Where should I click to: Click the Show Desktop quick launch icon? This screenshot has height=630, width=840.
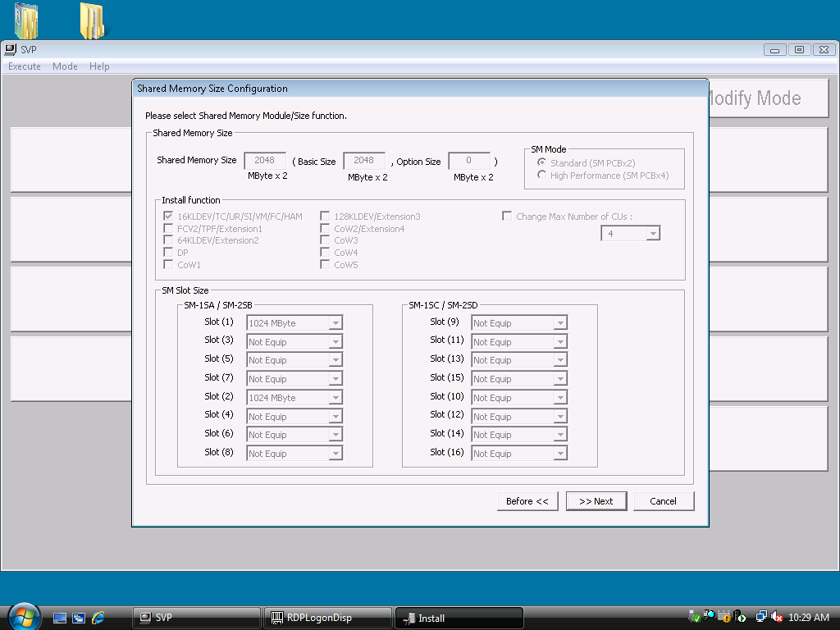pyautogui.click(x=60, y=618)
